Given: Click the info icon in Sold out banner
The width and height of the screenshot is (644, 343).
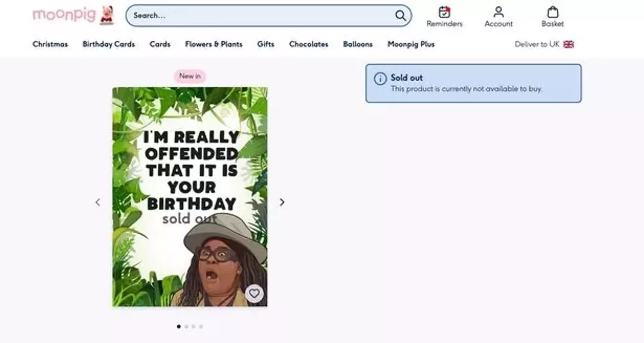Looking at the screenshot, I should coord(380,79).
